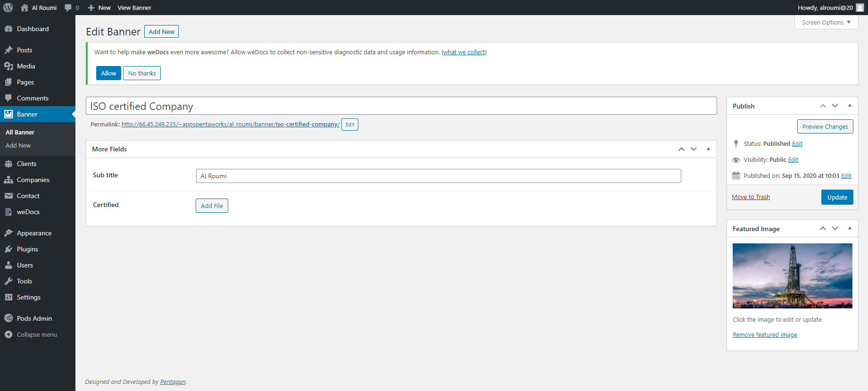Image resolution: width=868 pixels, height=391 pixels.
Task: Click Add File for Certified field
Action: click(x=212, y=206)
